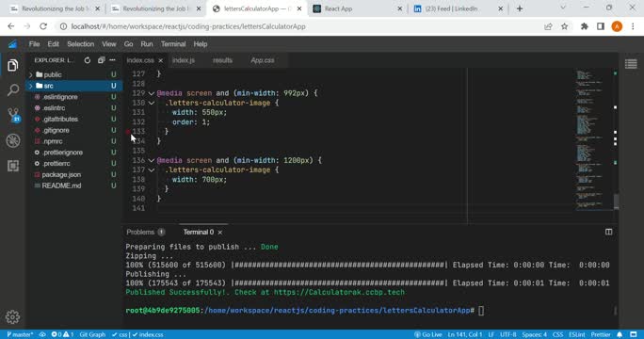Collapse all folders in Explorer
Viewport: 644px width, 339px height.
tap(101, 60)
